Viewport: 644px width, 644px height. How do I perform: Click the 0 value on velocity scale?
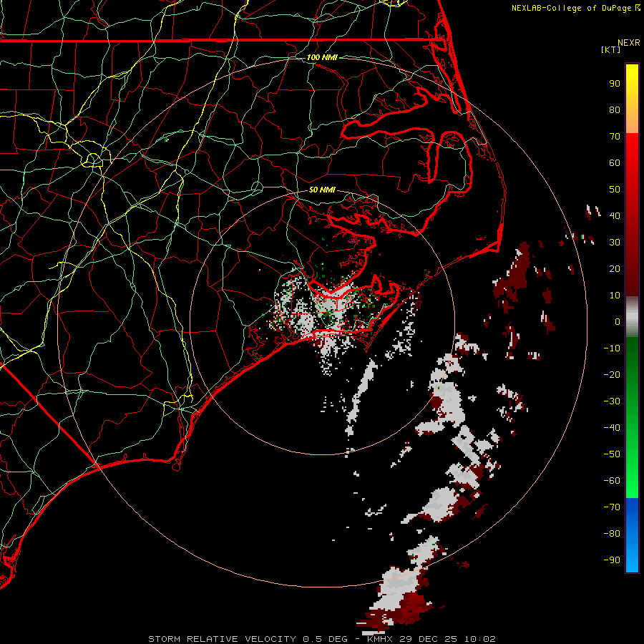coord(618,321)
